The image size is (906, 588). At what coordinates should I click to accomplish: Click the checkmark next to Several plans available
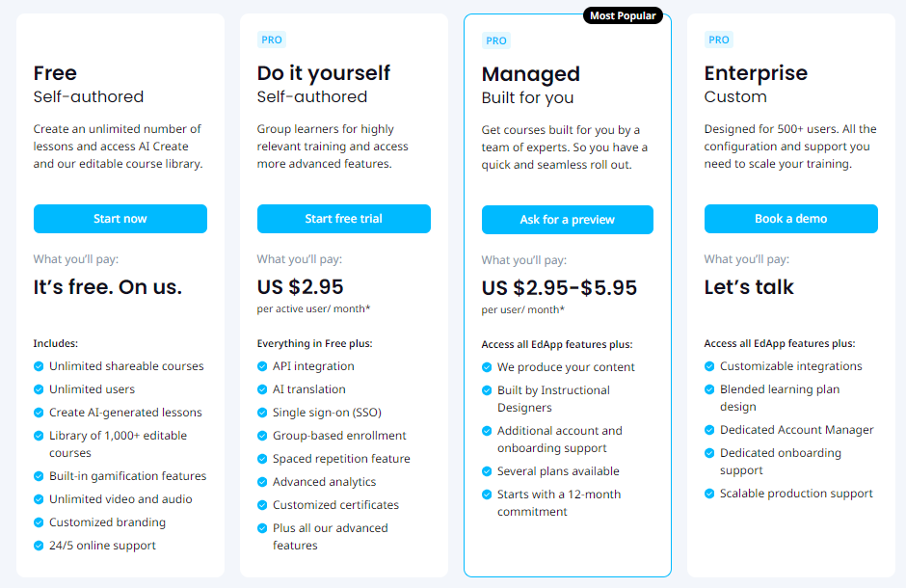(487, 471)
